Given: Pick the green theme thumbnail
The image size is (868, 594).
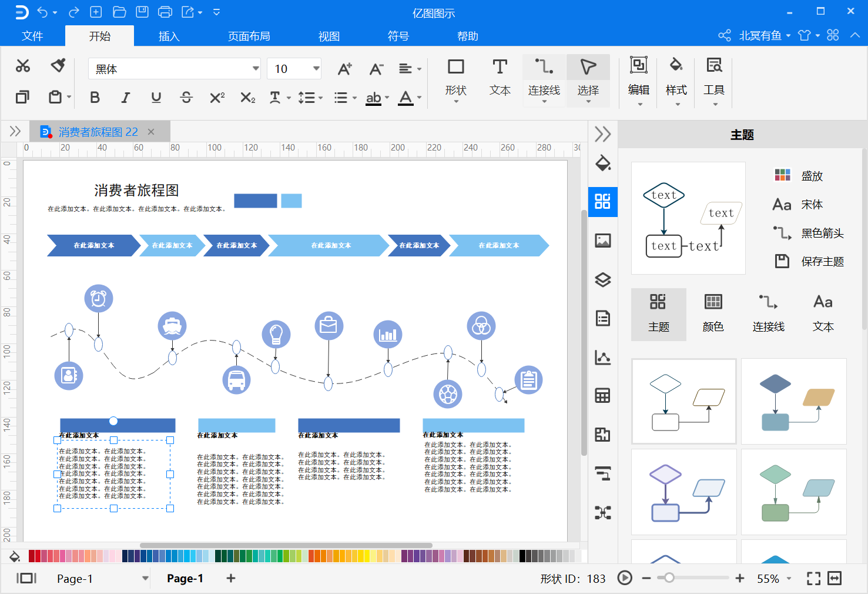Looking at the screenshot, I should click(x=794, y=492).
